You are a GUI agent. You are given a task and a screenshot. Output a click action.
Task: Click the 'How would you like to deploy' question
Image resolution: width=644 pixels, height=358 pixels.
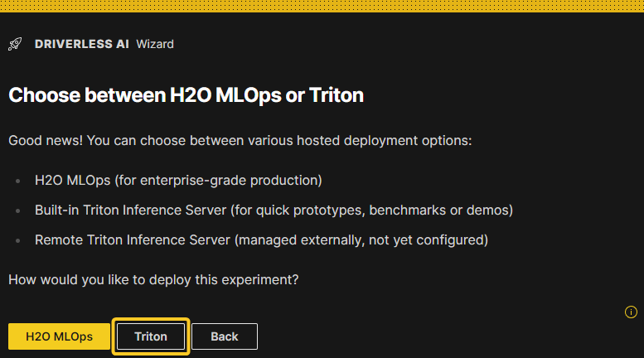[x=153, y=279]
